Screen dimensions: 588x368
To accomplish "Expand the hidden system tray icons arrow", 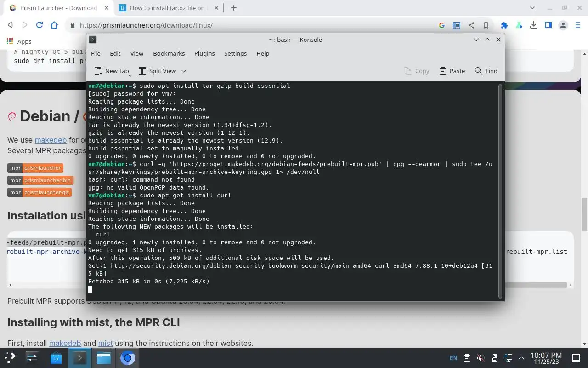I will click(521, 358).
